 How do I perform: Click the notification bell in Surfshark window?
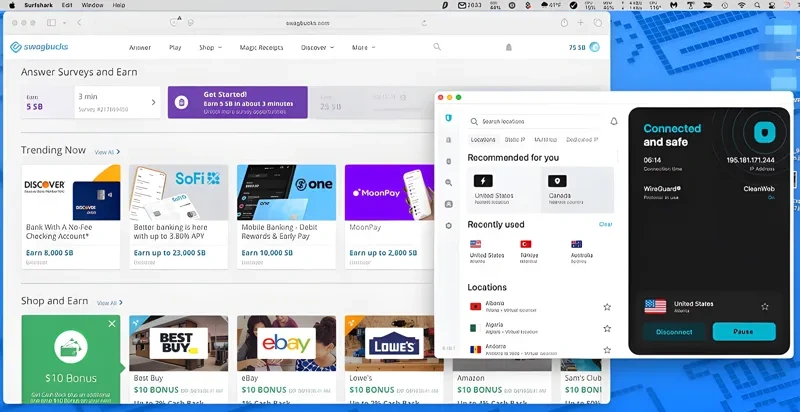pyautogui.click(x=614, y=121)
